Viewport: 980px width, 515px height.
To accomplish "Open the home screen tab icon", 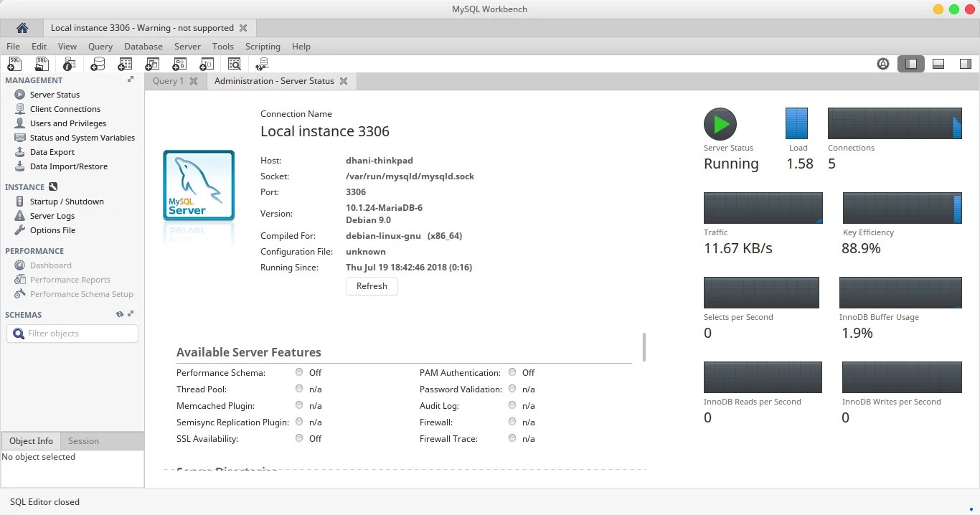I will pos(22,28).
